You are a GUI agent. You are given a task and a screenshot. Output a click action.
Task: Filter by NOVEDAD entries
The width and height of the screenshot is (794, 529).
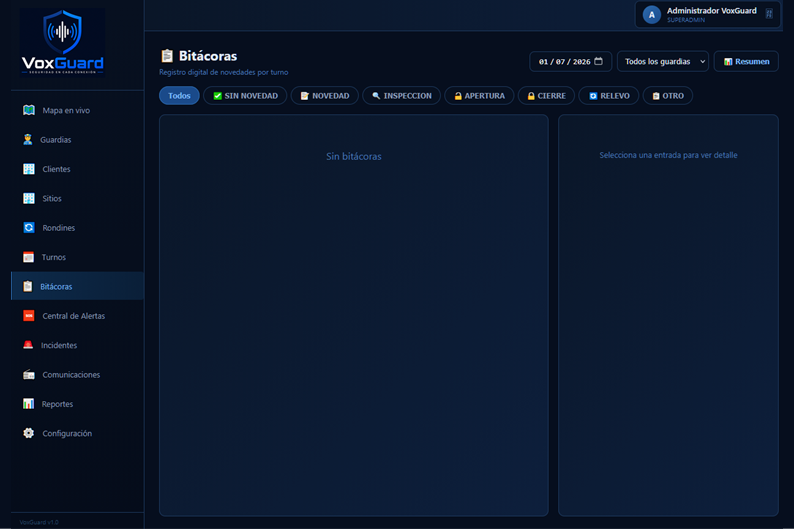(x=325, y=96)
